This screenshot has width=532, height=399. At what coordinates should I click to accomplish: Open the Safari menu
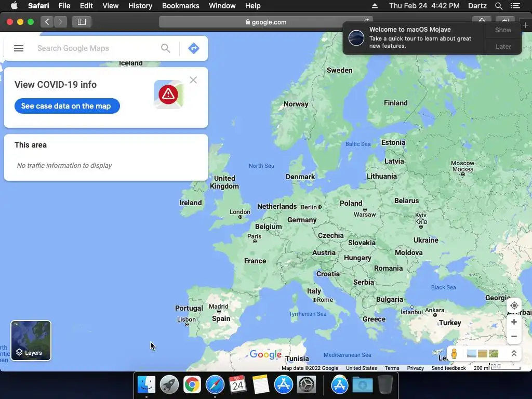point(38,6)
